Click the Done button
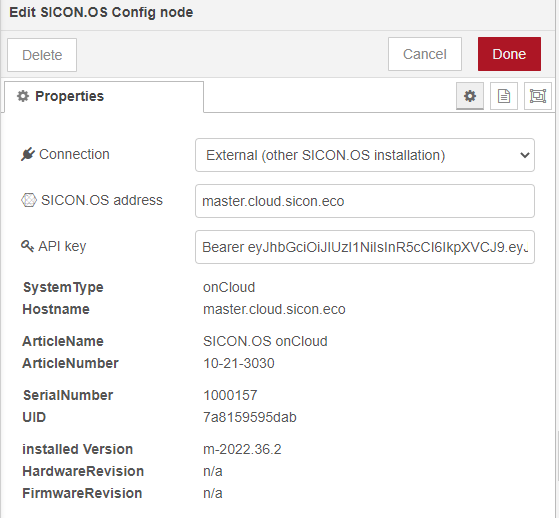 click(x=509, y=54)
